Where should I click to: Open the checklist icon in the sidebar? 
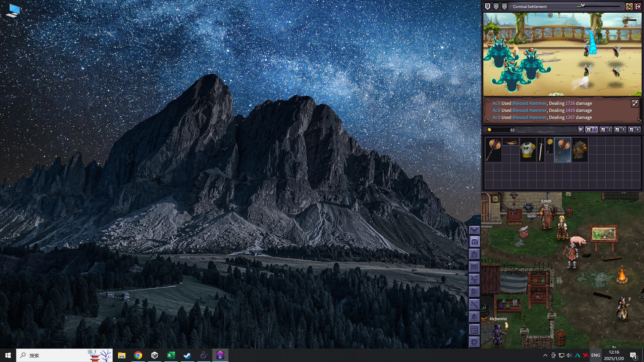point(474,329)
